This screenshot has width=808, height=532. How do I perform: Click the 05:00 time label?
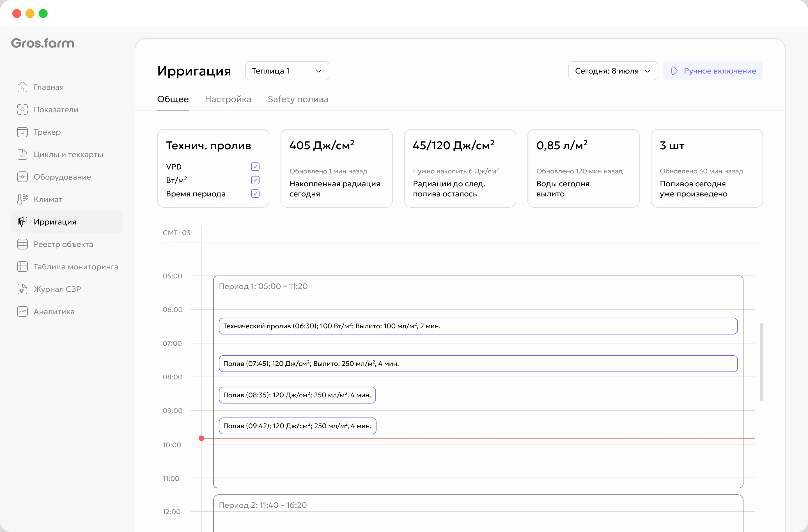tap(172, 276)
